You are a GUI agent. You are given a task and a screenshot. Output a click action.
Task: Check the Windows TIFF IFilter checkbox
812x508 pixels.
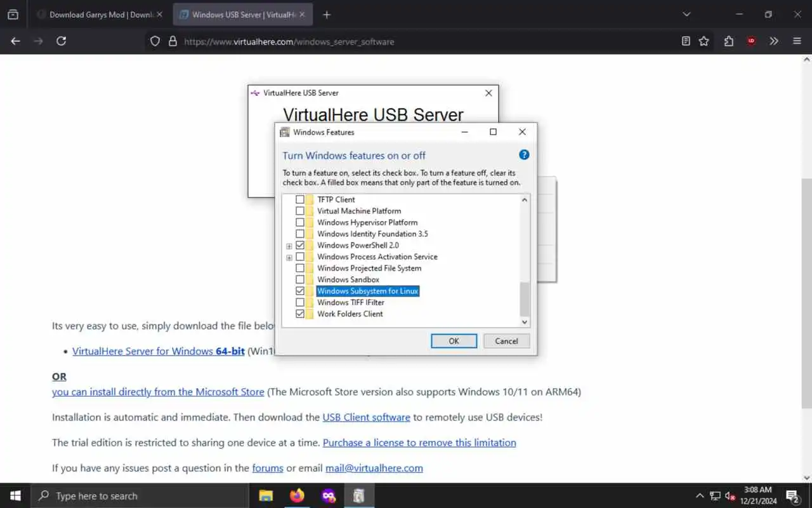coord(300,302)
